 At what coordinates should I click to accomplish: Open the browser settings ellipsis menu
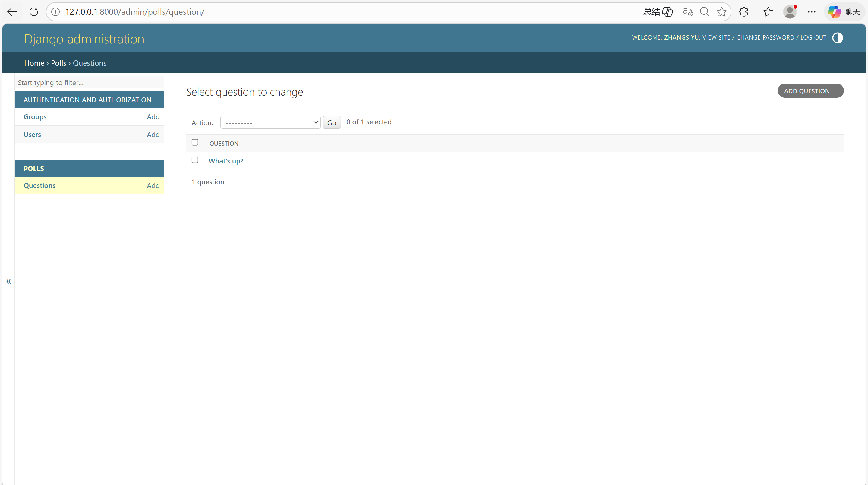[x=811, y=12]
